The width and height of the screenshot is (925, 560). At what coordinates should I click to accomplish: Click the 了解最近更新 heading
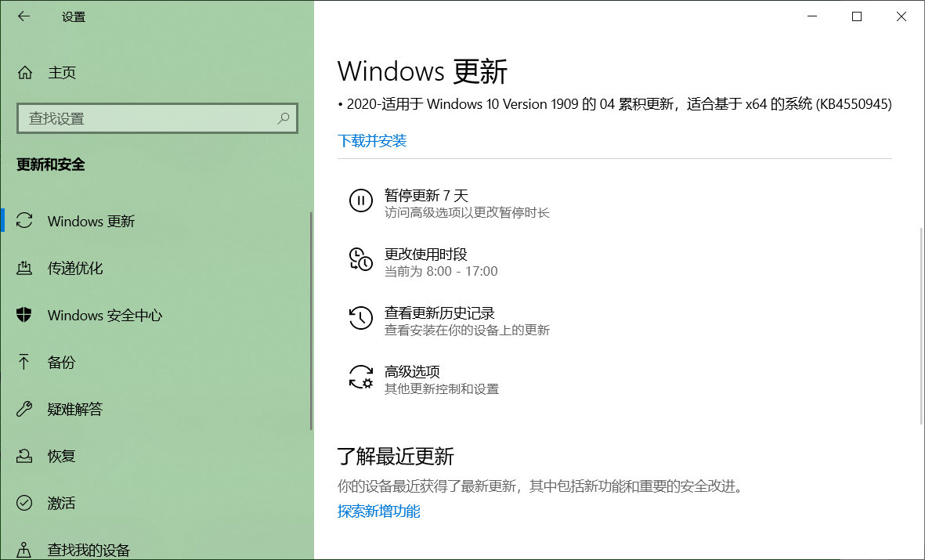[396, 456]
